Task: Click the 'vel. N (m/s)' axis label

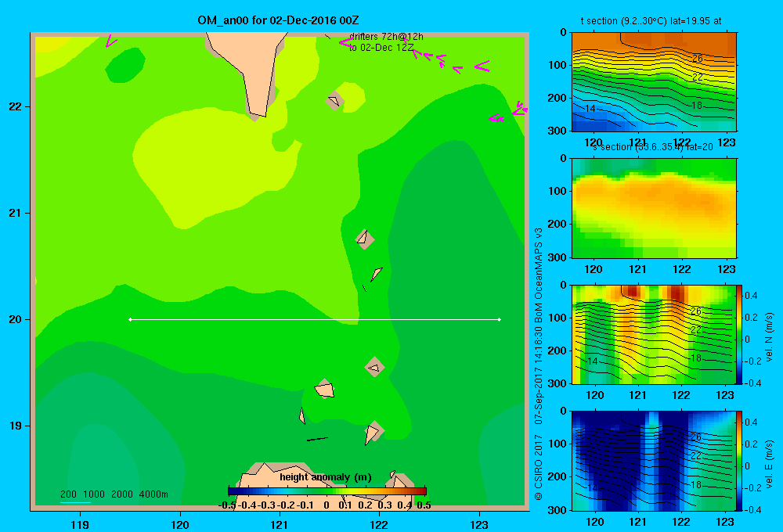Action: pos(769,337)
